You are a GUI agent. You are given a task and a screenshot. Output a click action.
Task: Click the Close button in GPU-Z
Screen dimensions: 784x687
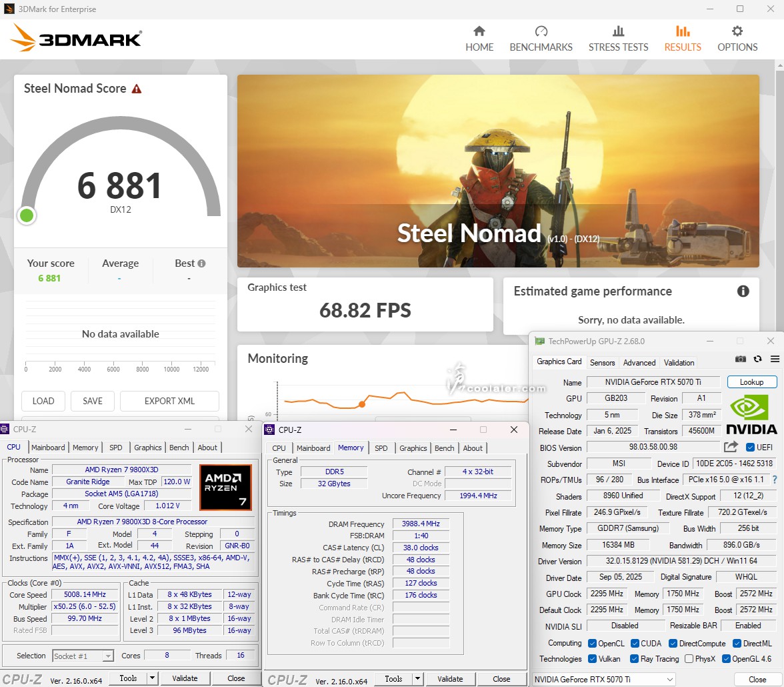[x=757, y=680]
